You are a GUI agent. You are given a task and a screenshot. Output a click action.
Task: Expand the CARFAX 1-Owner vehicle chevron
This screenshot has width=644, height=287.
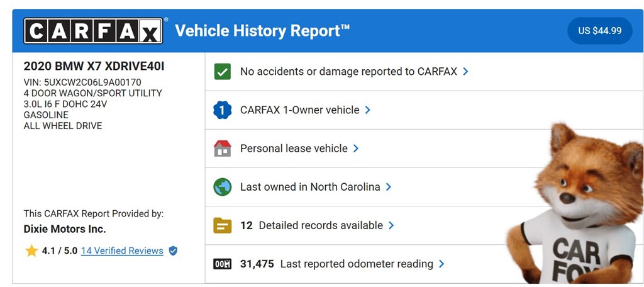[367, 110]
